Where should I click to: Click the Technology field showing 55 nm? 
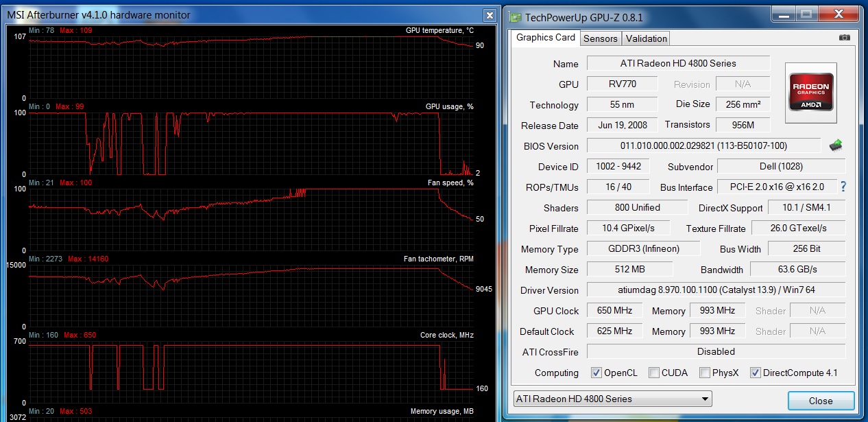pos(622,104)
